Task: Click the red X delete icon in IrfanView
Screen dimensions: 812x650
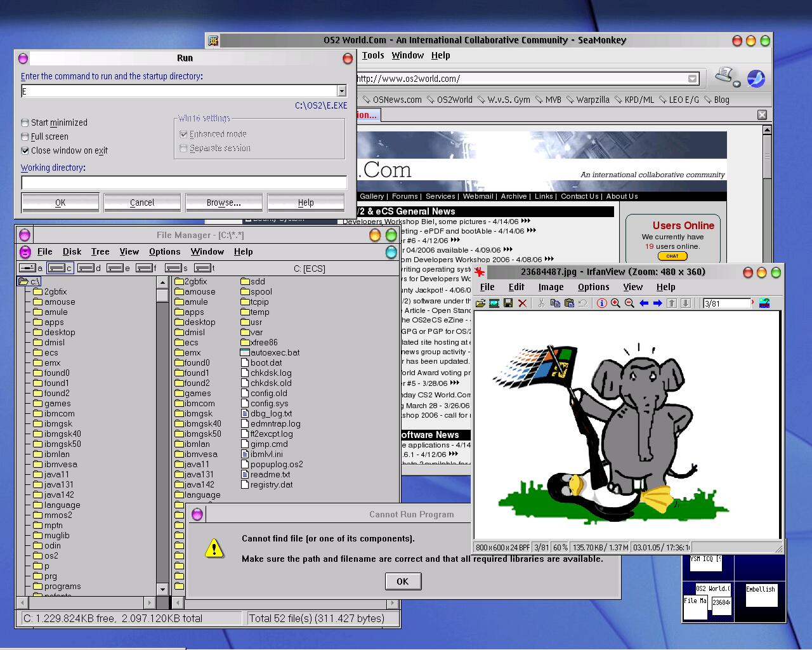Action: click(522, 303)
